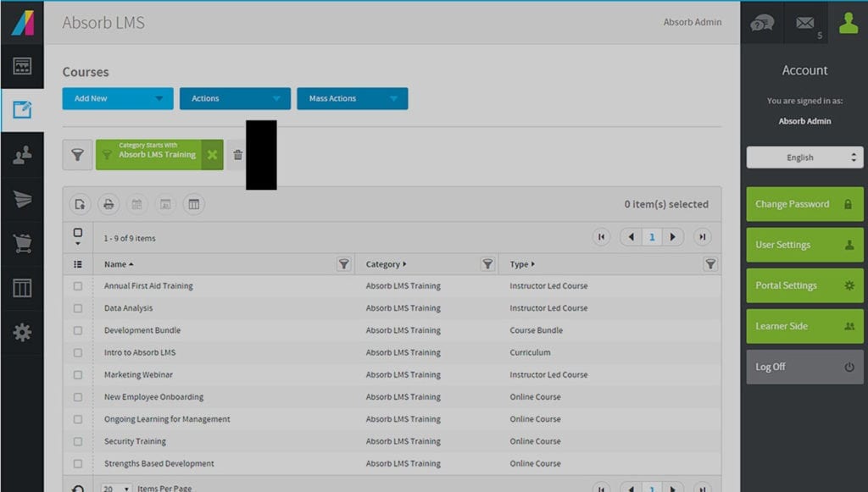The image size is (868, 492).
Task: Check the Strengths Based Development row checkbox
Action: coord(77,464)
